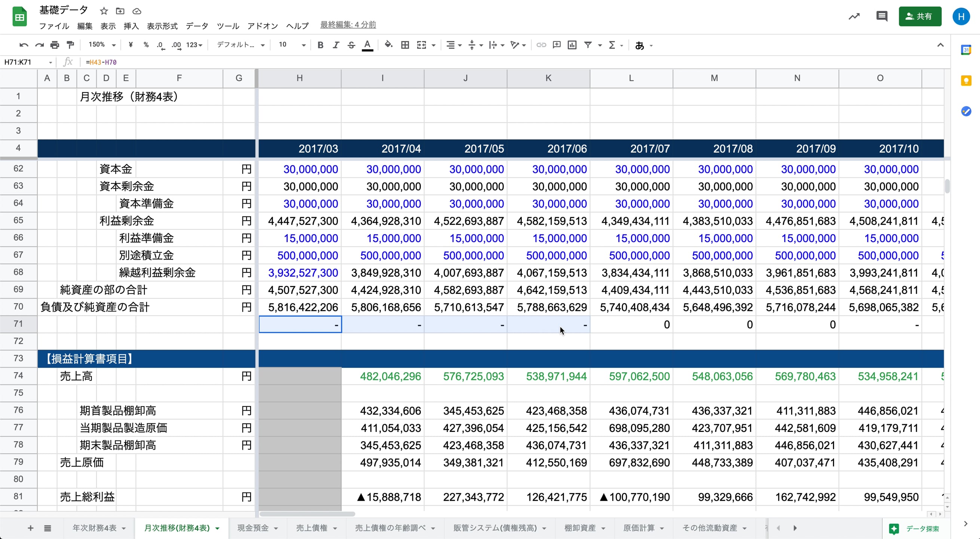Open the 表示形式 menu
The width and height of the screenshot is (980, 539).
(x=162, y=26)
